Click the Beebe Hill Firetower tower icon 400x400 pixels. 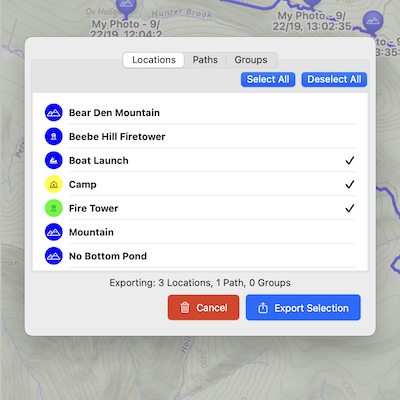pyautogui.click(x=54, y=137)
